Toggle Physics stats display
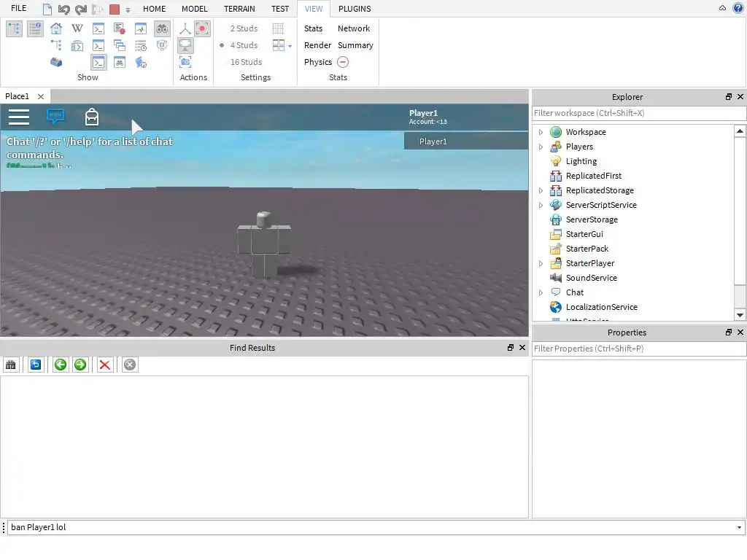The height and width of the screenshot is (560, 747). click(318, 62)
